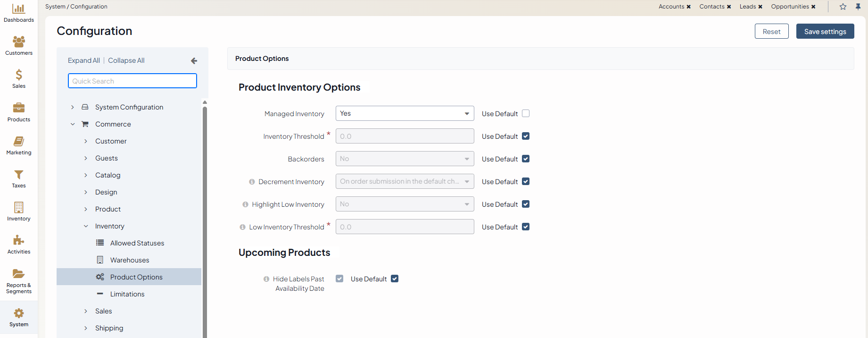
Task: Select Warehouses in the Inventory tree
Action: click(130, 260)
